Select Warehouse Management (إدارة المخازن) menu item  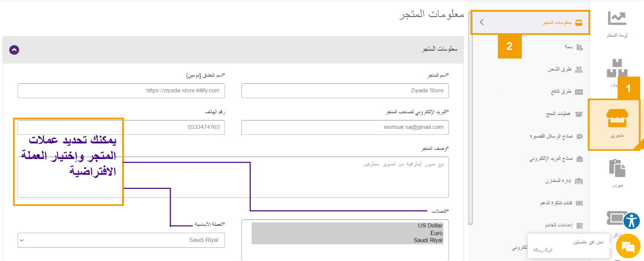[x=558, y=181]
